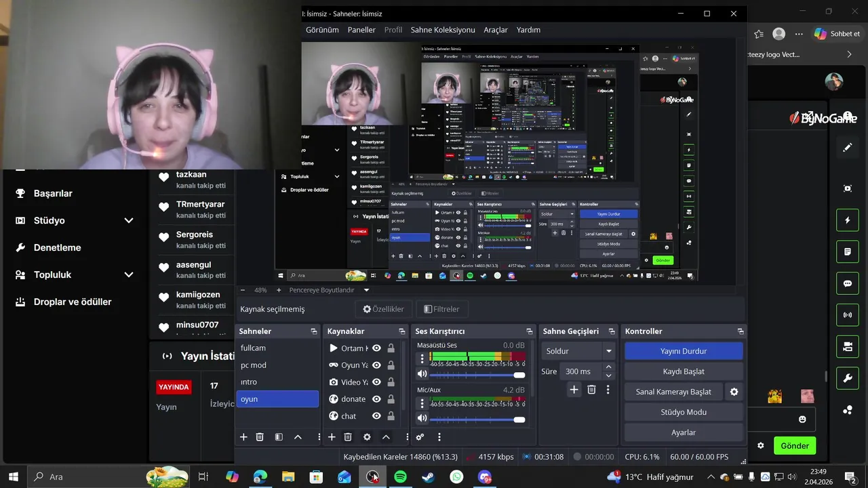Unlock the donate source
868x488 pixels.
391,399
